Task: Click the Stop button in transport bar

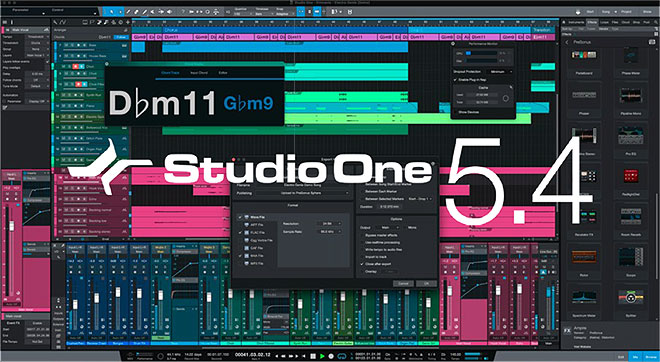Action: coord(313,356)
